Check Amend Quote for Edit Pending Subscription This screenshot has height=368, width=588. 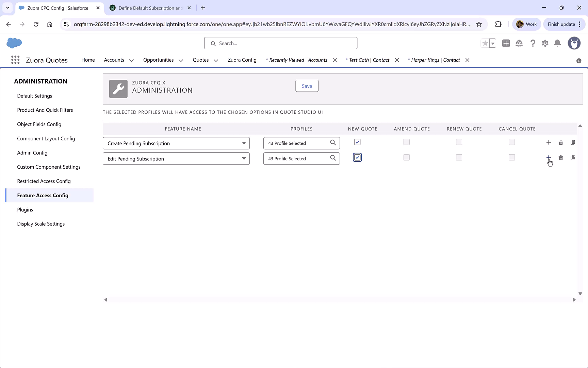coord(406,157)
